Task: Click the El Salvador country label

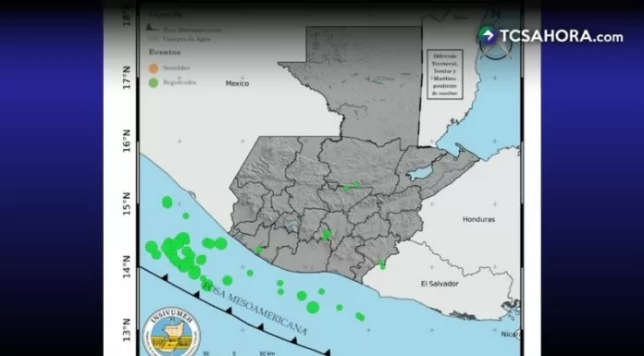Action: tap(440, 284)
